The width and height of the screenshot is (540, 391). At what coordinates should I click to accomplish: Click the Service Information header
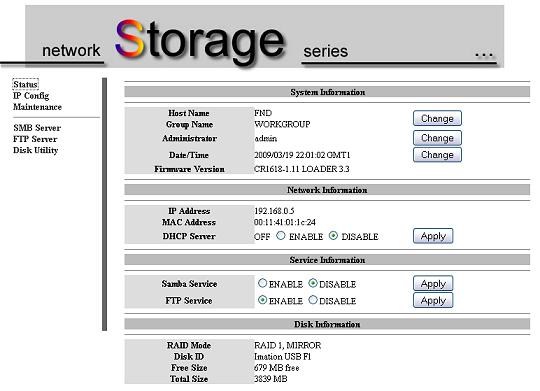click(327, 260)
